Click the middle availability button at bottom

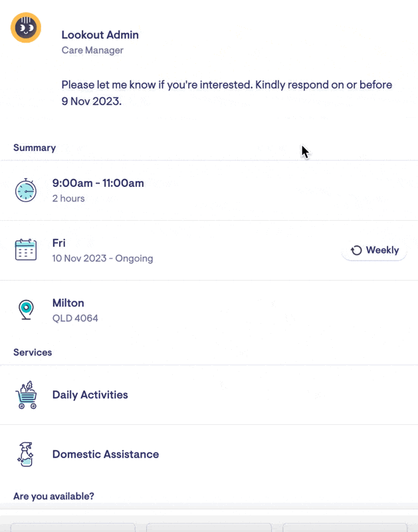[209, 527]
